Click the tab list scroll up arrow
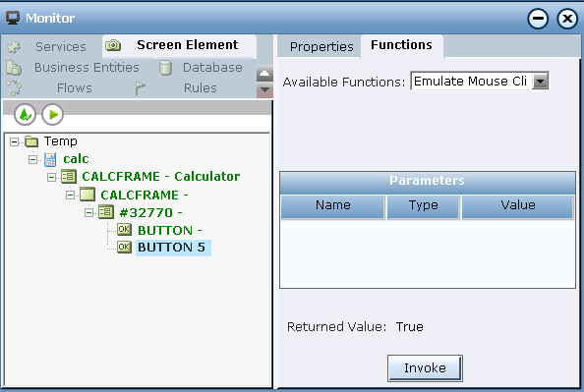This screenshot has height=392, width=584. (x=264, y=74)
